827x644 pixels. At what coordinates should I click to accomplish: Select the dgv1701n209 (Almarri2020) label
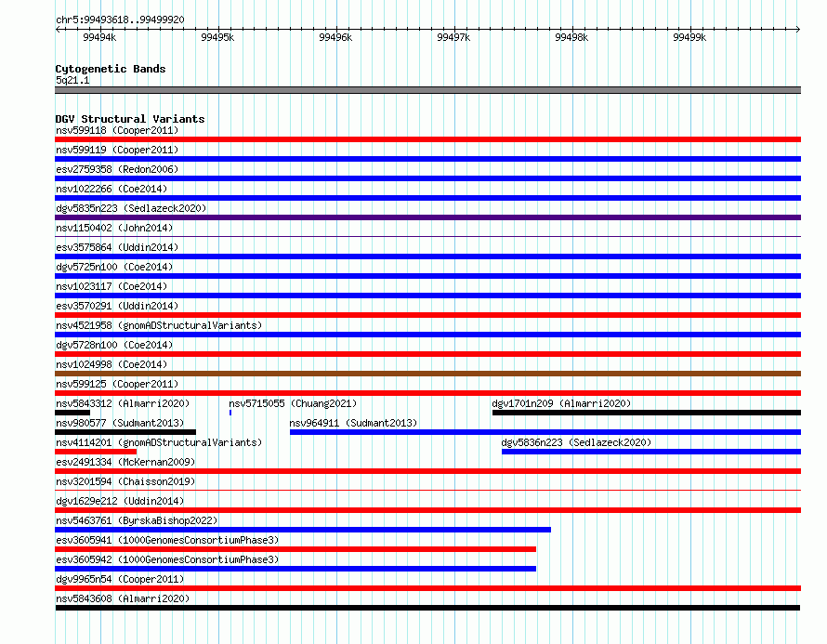[x=561, y=403]
